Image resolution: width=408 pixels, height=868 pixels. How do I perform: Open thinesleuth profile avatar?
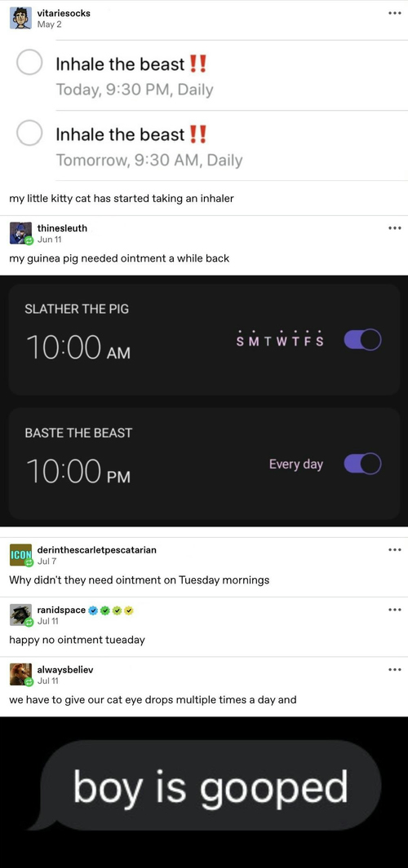coord(20,232)
